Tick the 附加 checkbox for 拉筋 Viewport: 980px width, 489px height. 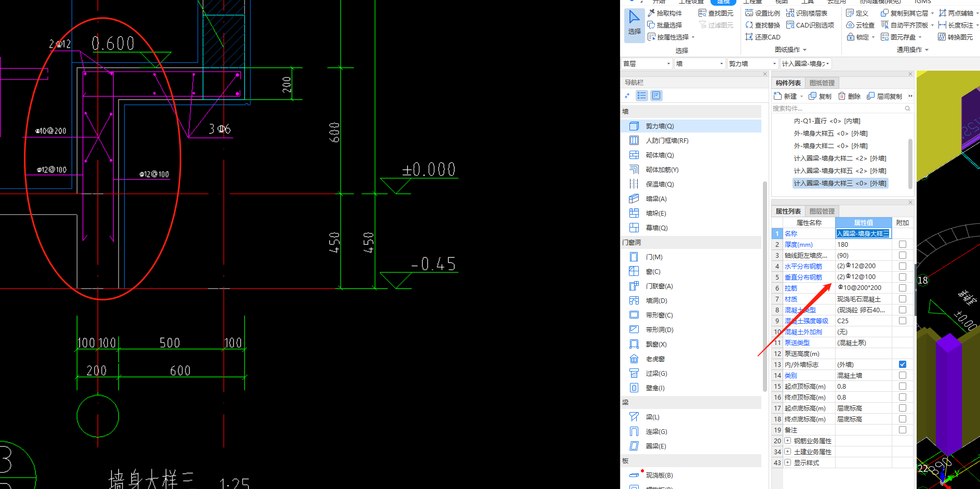(903, 288)
